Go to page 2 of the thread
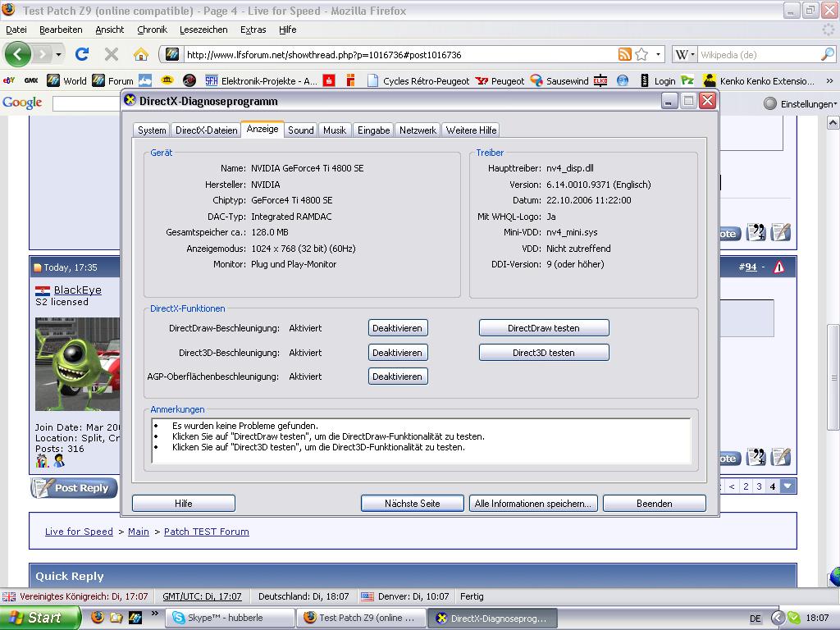 pyautogui.click(x=746, y=486)
